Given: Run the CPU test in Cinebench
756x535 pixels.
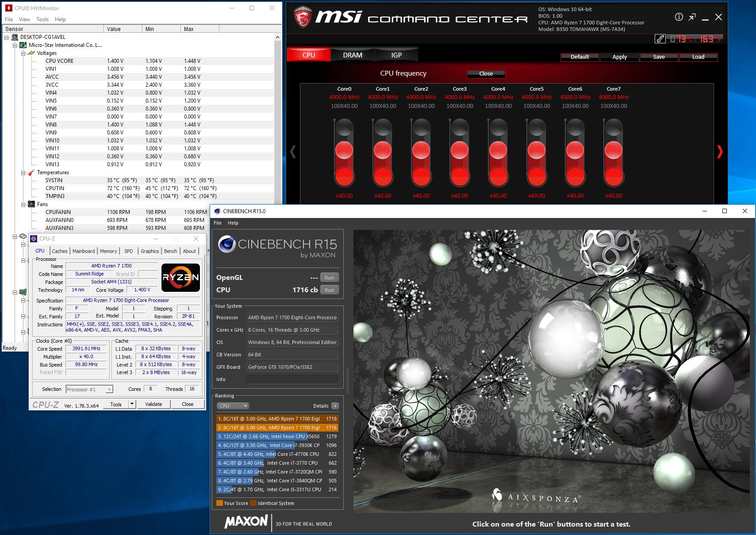Looking at the screenshot, I should (329, 290).
